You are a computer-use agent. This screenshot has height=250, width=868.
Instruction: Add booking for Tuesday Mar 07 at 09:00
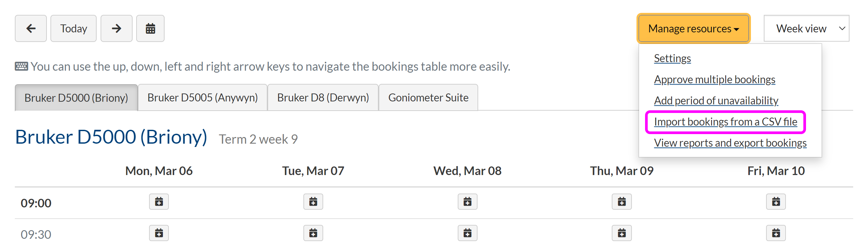coord(313,202)
